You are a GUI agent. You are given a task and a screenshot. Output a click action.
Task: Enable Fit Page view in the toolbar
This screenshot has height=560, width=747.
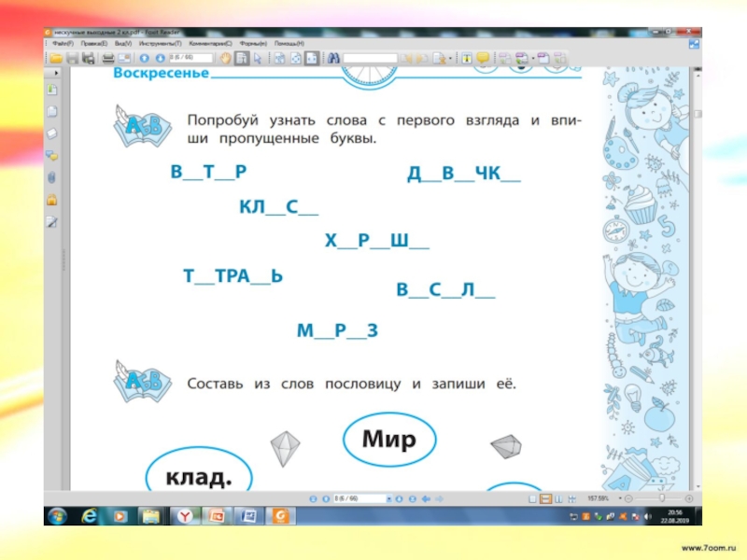pos(296,59)
